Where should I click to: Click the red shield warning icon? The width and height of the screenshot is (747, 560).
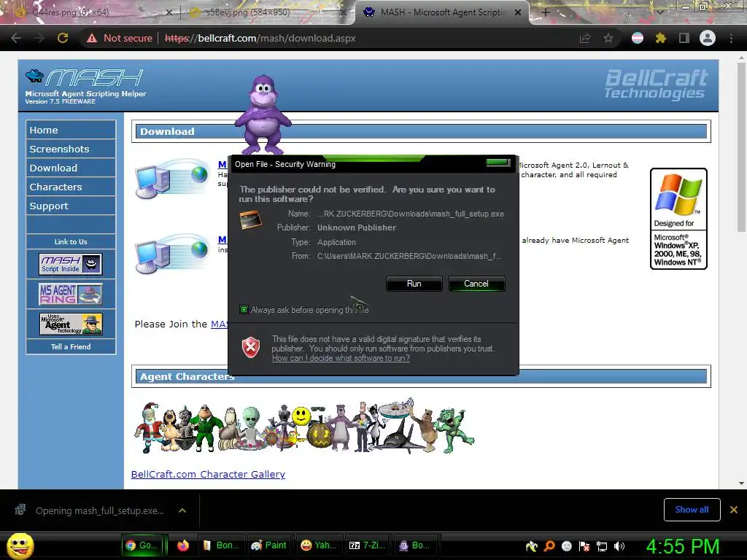(251, 347)
